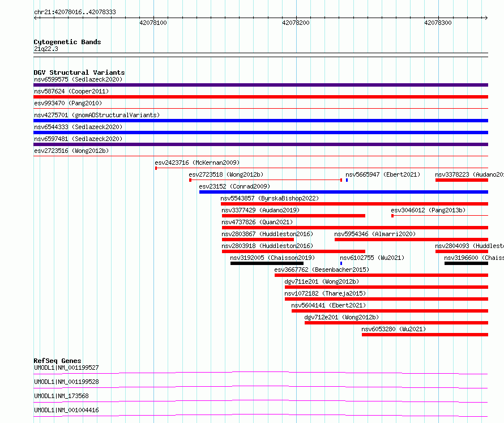Viewport: 504px width, 423px height.
Task: Click the red dgv712e201 variant bar
Action: (x=396, y=323)
